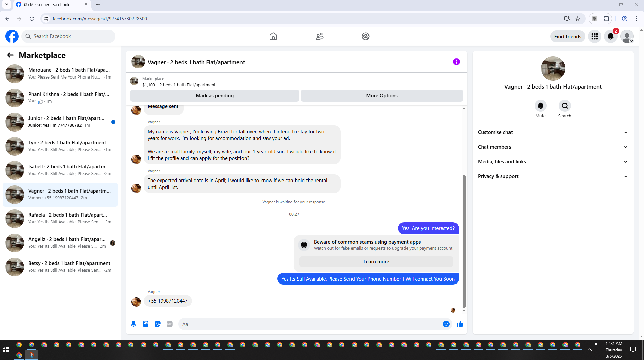Go to the Facebook Home icon
Viewport: 644px width, 360px height.
tap(273, 36)
